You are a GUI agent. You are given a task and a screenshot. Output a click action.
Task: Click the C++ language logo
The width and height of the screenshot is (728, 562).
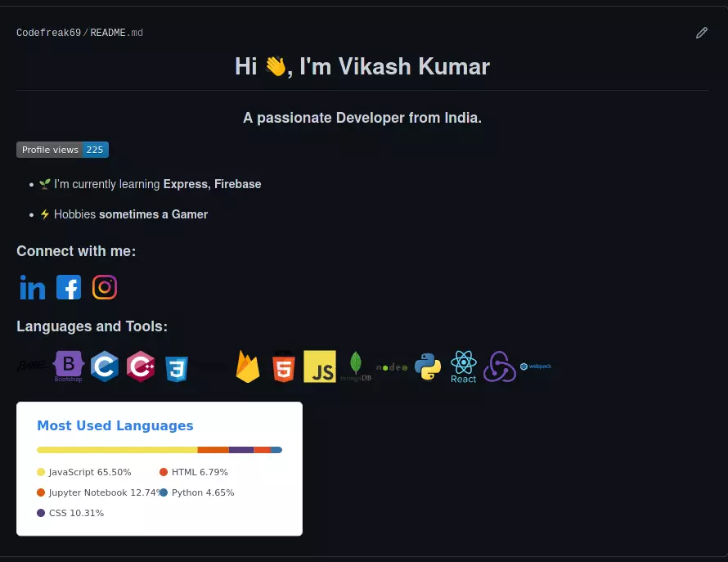[141, 366]
